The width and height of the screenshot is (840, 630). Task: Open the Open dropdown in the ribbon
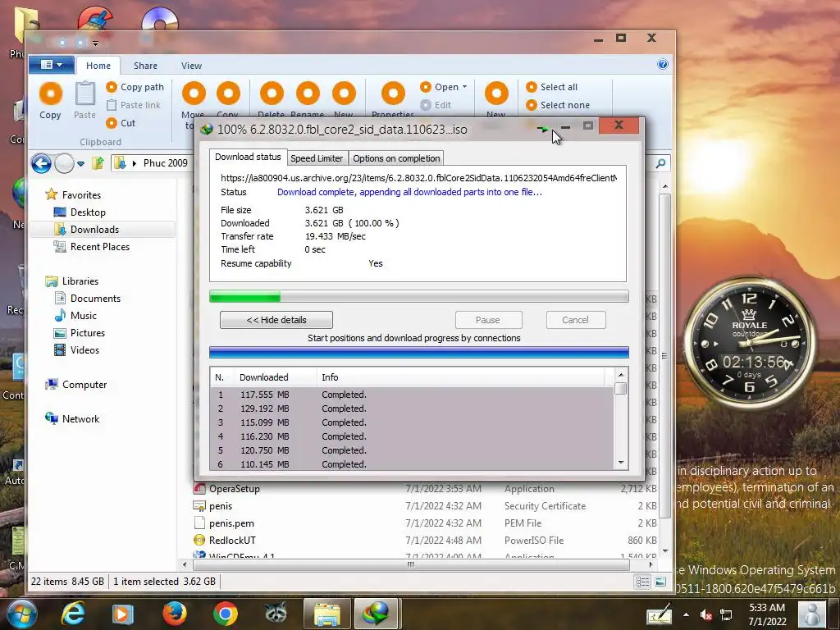tap(444, 87)
